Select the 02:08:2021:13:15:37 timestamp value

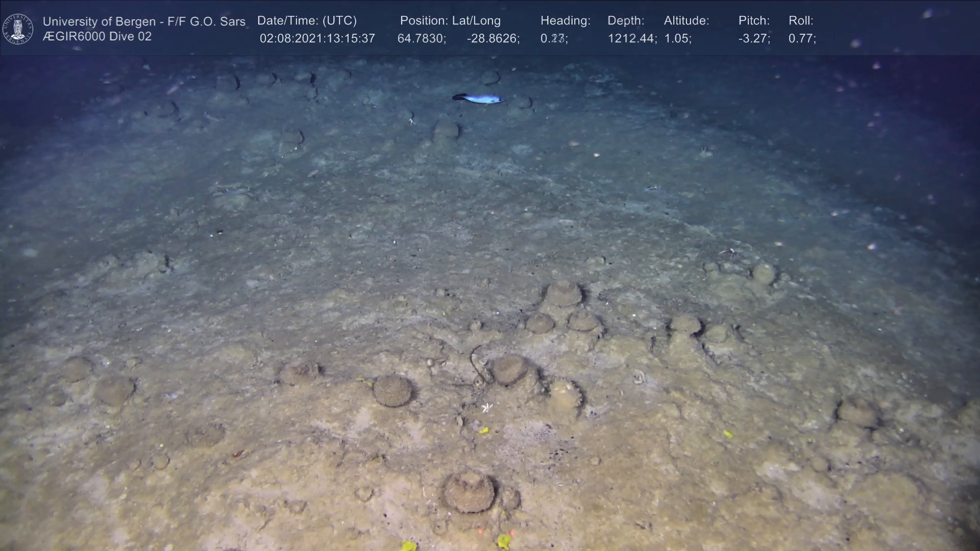point(317,39)
